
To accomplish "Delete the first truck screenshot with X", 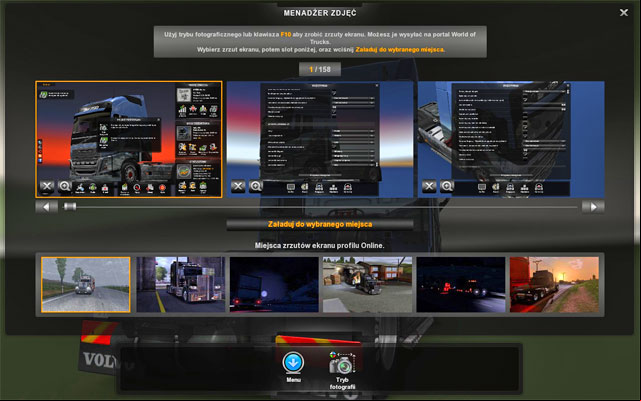I will (47, 187).
